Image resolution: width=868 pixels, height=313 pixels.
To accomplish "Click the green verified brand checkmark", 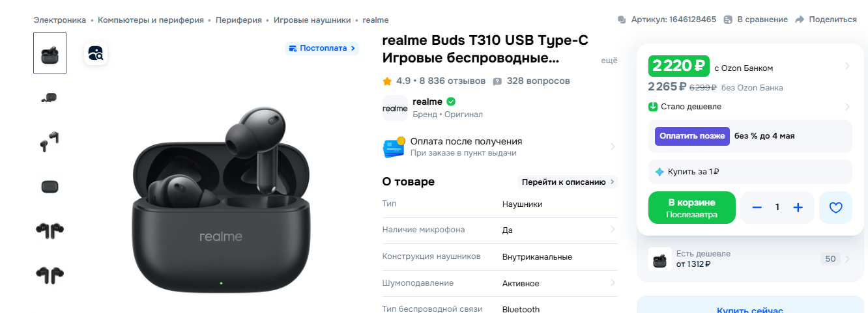I will 451,102.
